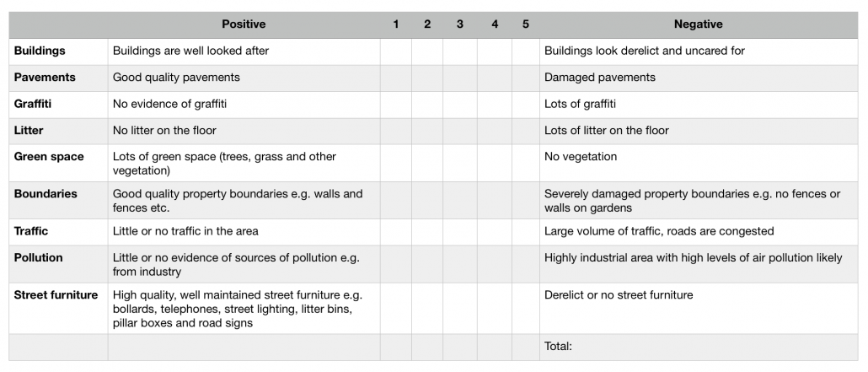Click the score 1 cell for Buildings
The width and height of the screenshot is (868, 372).
point(395,51)
